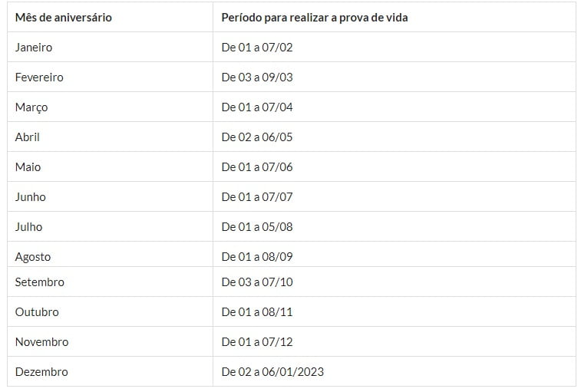
Task: Select the period "De 01 a 05/08"
Action: pyautogui.click(x=257, y=226)
